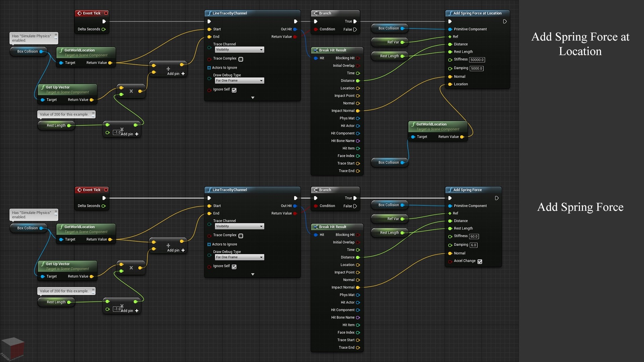The image size is (644, 362).
Task: Toggle Ignore Self checkbox in lower LineTraceByChannel
Action: [x=234, y=267]
